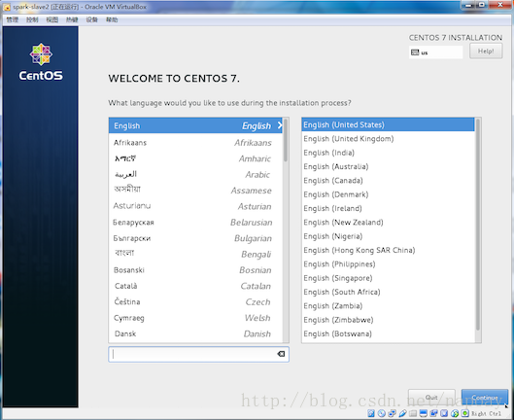Click the hard disk activity status icon

click(371, 413)
